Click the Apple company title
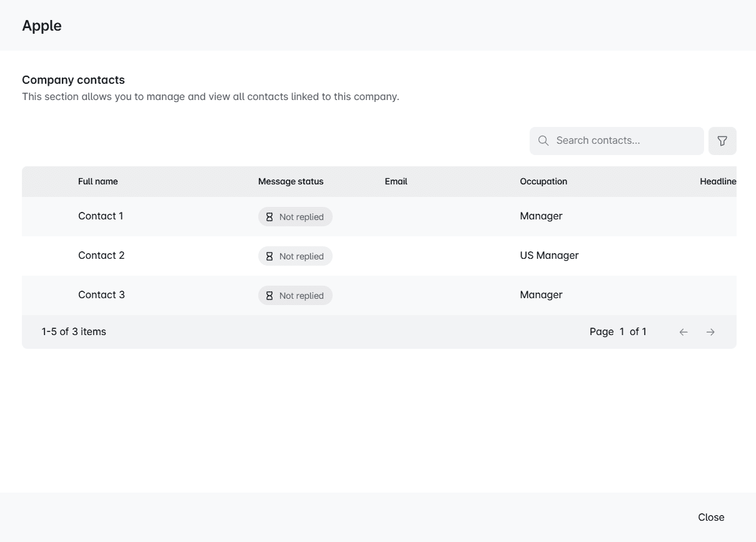Image resolution: width=756 pixels, height=542 pixels. tap(41, 26)
